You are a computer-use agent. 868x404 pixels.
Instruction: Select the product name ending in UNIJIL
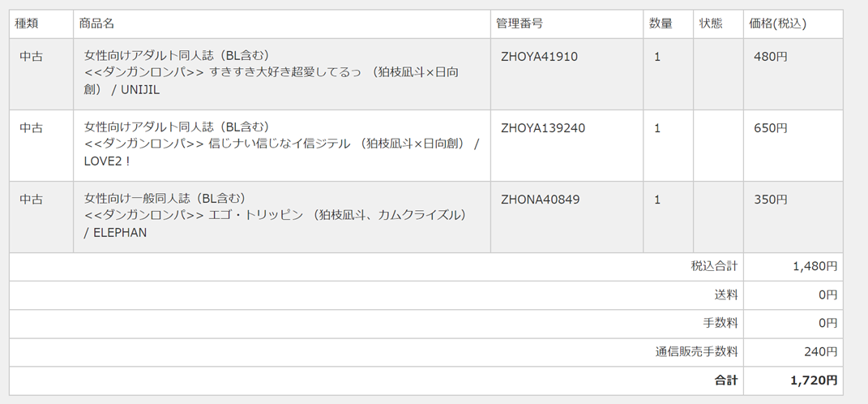(272, 73)
